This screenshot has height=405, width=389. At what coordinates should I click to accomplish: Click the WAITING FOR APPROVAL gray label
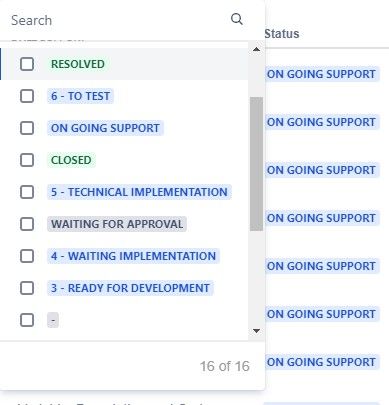[x=117, y=224]
